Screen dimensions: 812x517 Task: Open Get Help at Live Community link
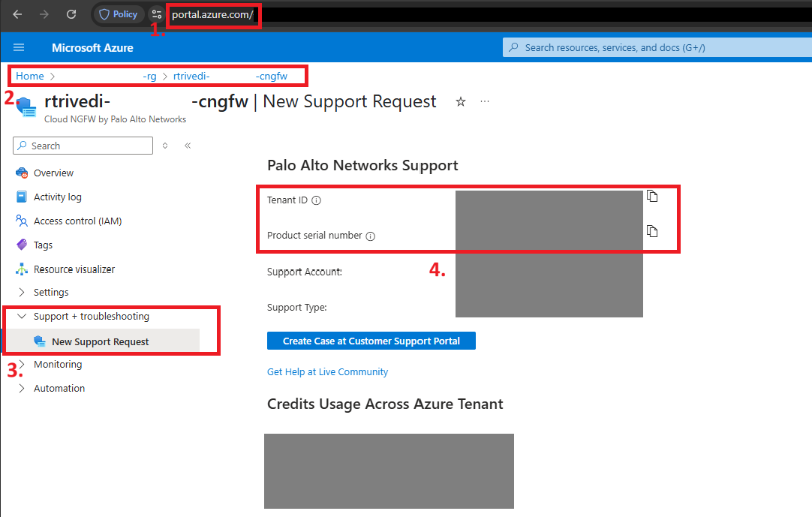327,372
